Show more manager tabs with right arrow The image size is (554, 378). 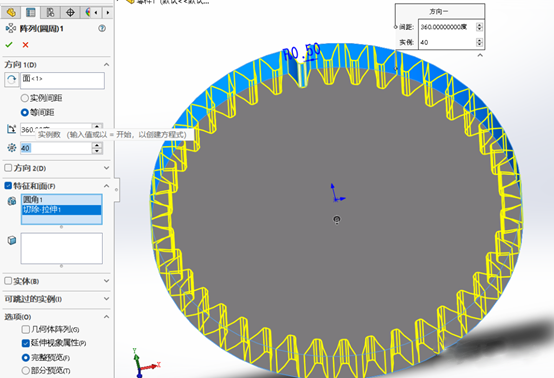pyautogui.click(x=108, y=13)
